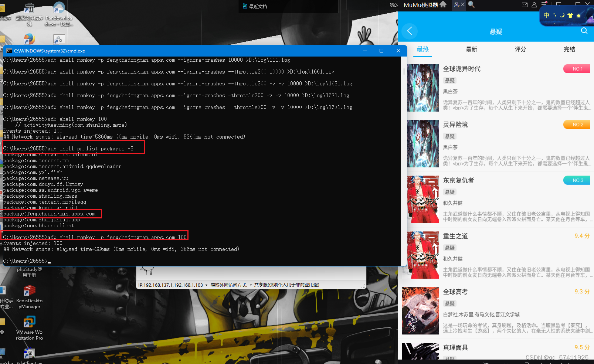Open the cmd.exe title bar icon

tap(9, 51)
